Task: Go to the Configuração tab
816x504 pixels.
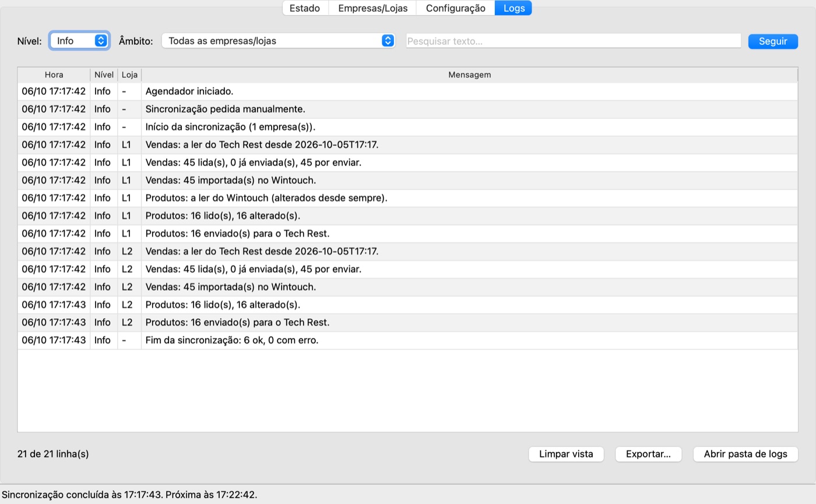Action: [455, 8]
